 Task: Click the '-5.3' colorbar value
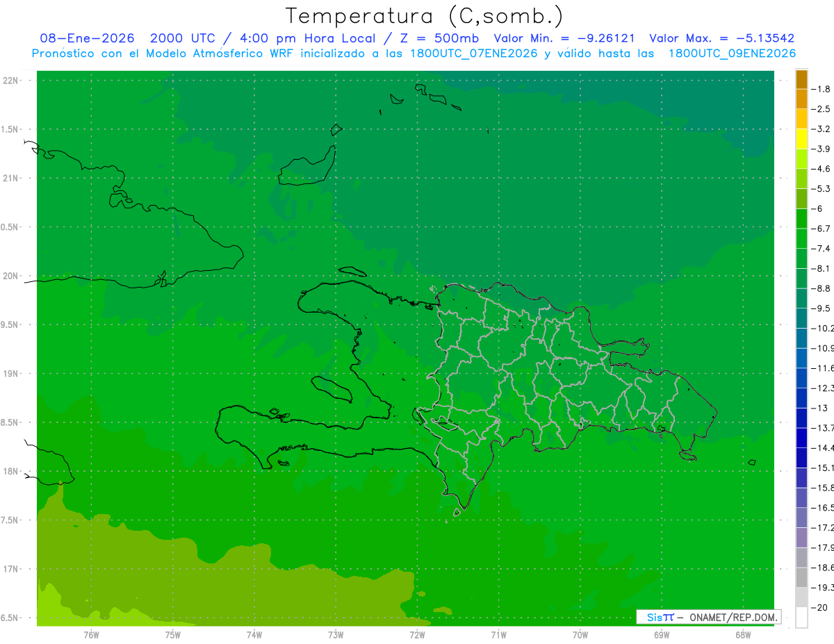point(821,188)
